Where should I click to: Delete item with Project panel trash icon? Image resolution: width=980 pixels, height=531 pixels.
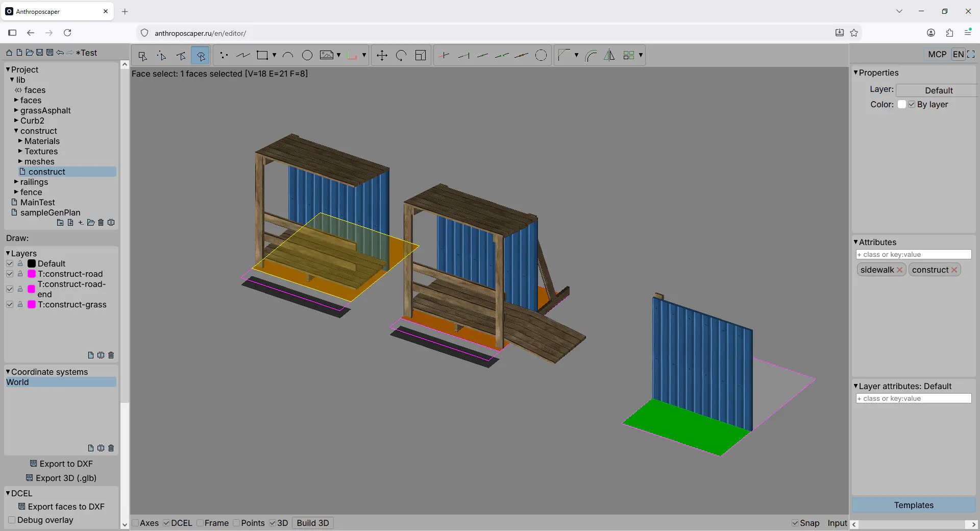[101, 223]
